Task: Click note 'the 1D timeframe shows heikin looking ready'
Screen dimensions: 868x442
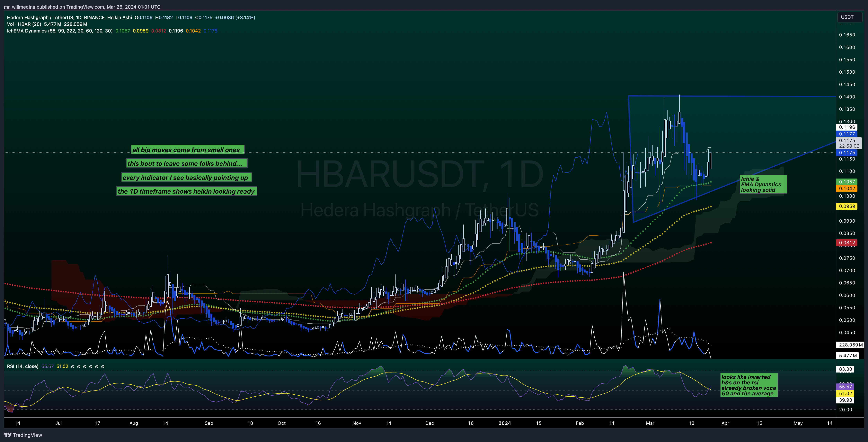Action: [x=186, y=191]
